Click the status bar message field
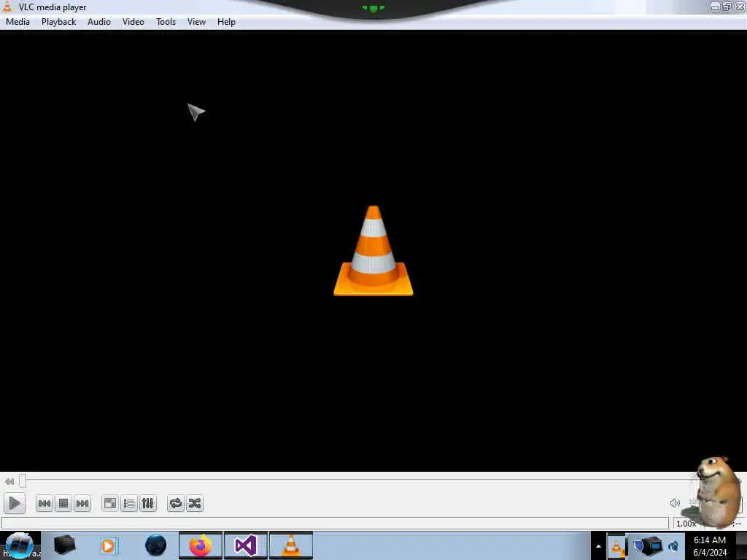Screen dimensions: 747x560 (335, 524)
